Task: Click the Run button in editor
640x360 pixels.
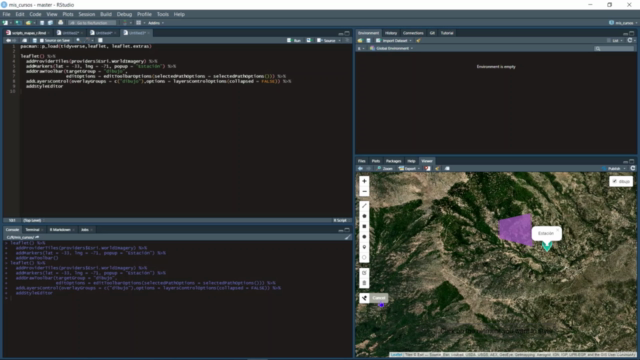Action: click(x=294, y=40)
